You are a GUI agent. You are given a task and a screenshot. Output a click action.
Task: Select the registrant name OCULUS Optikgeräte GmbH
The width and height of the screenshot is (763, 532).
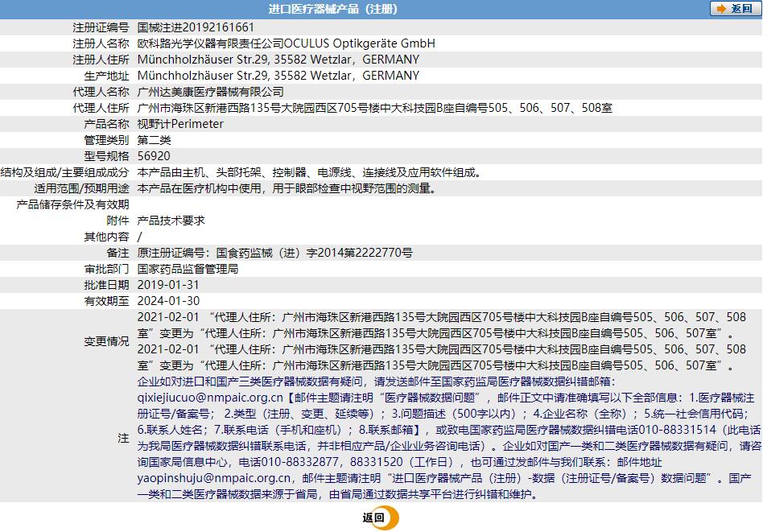[x=359, y=43]
